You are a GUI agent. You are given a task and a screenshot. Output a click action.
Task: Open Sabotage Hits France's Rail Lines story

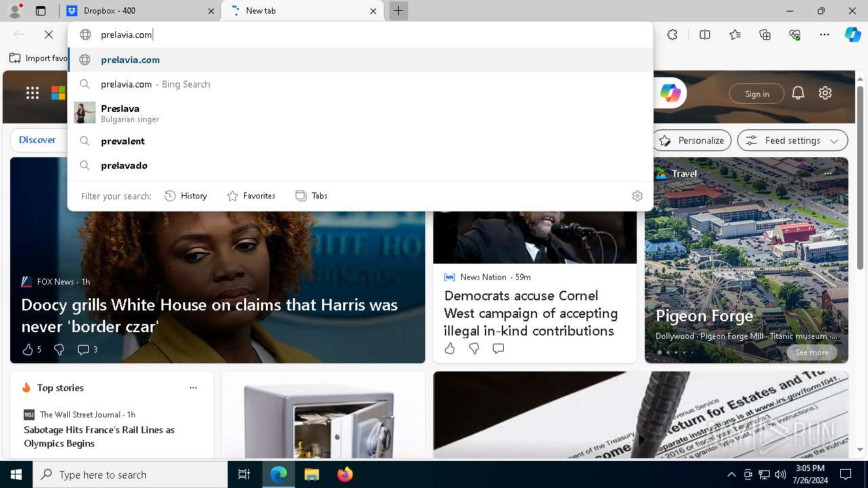99,436
